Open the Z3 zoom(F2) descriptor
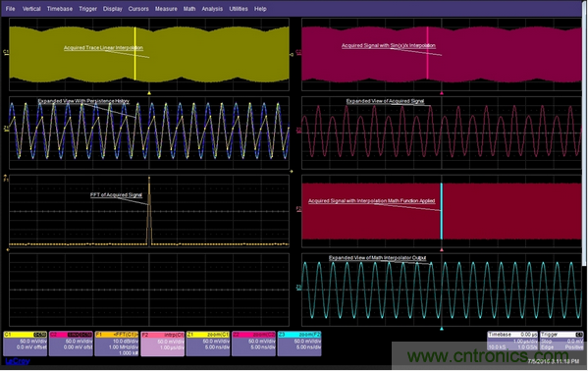 pos(299,344)
